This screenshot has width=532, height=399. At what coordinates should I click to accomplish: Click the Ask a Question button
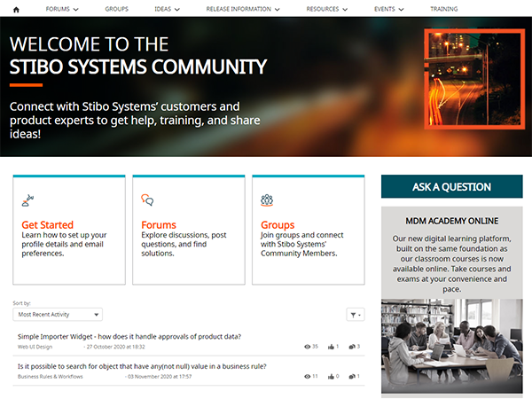coord(451,187)
